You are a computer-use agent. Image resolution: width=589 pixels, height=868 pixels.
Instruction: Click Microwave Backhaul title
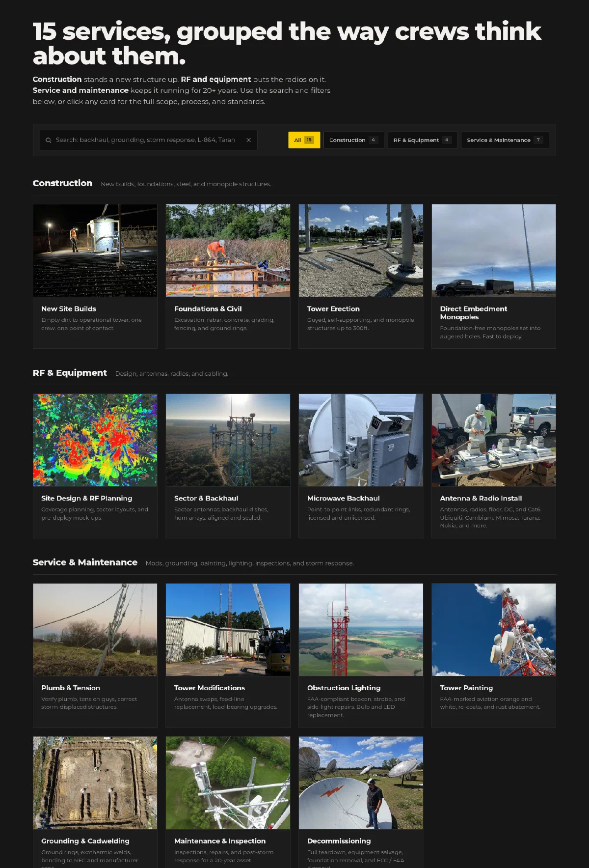(343, 499)
